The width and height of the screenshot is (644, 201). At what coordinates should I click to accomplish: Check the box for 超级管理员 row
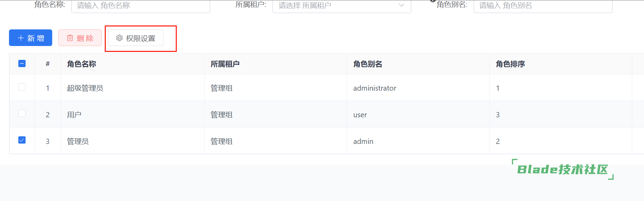22,87
